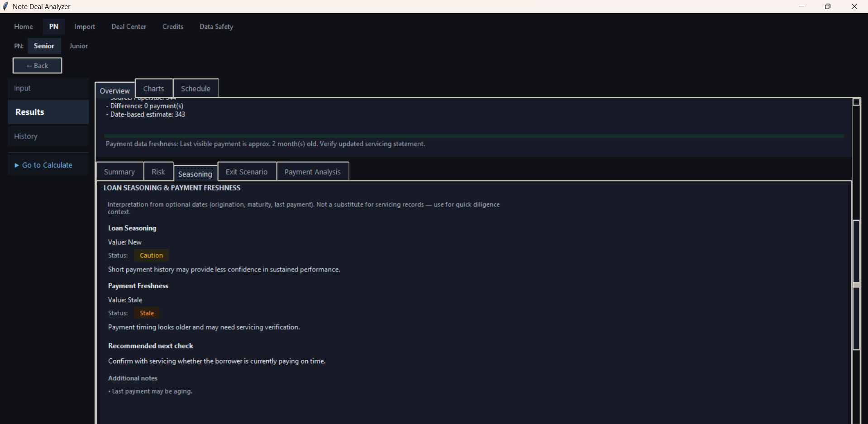The height and width of the screenshot is (424, 868).
Task: Open the Home menu
Action: [24, 27]
